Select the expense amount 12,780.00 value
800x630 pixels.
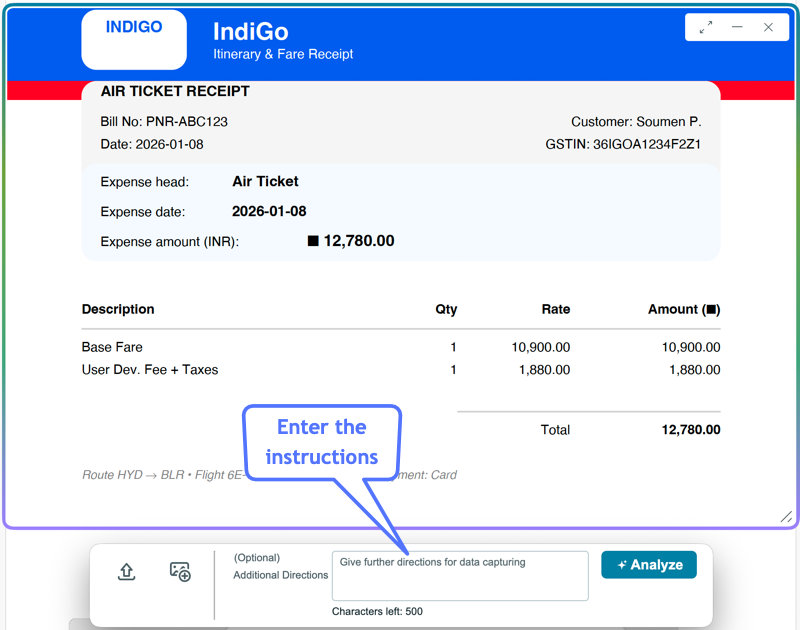(x=359, y=241)
